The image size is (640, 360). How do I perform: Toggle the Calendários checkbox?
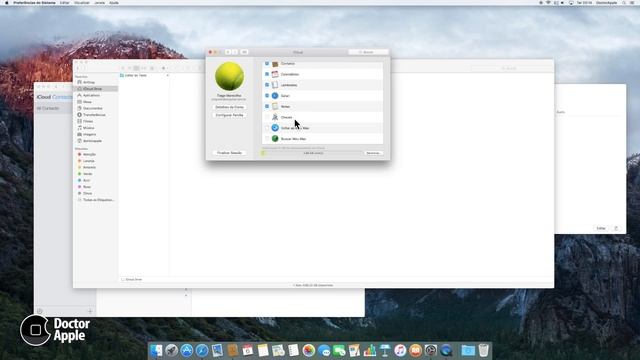267,74
